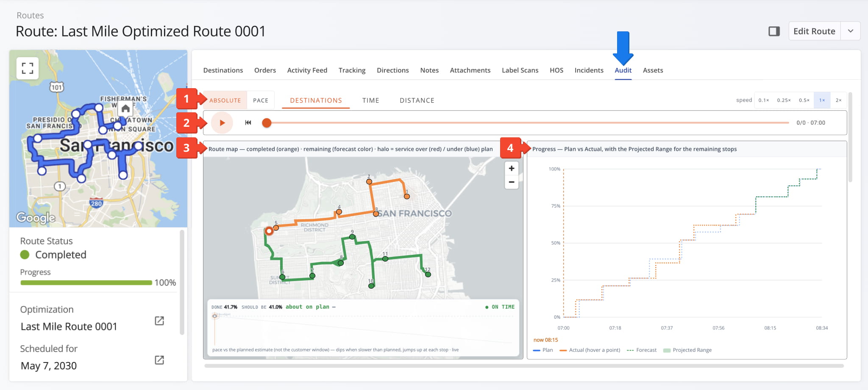Expand the map to fullscreen
Screen dimensions: 868x390
[28, 68]
